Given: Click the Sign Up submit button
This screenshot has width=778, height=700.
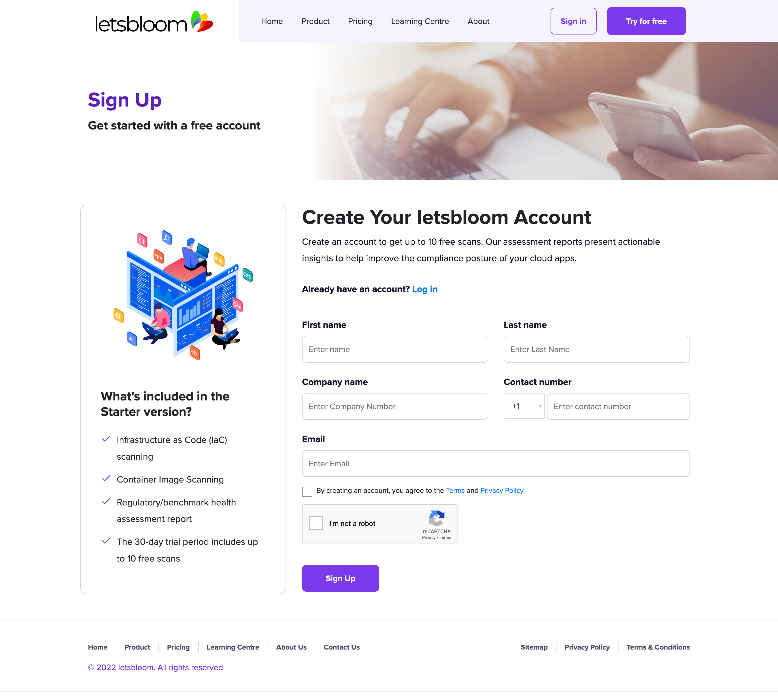Looking at the screenshot, I should [340, 578].
